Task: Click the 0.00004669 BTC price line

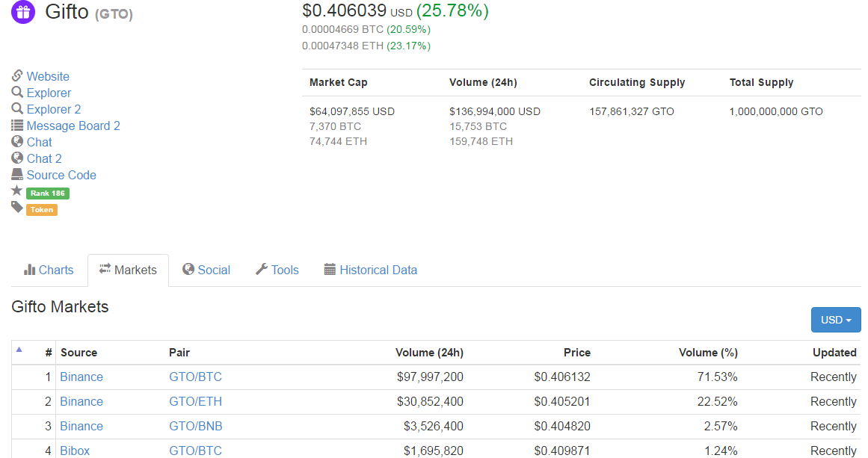Action: pyautogui.click(x=366, y=29)
